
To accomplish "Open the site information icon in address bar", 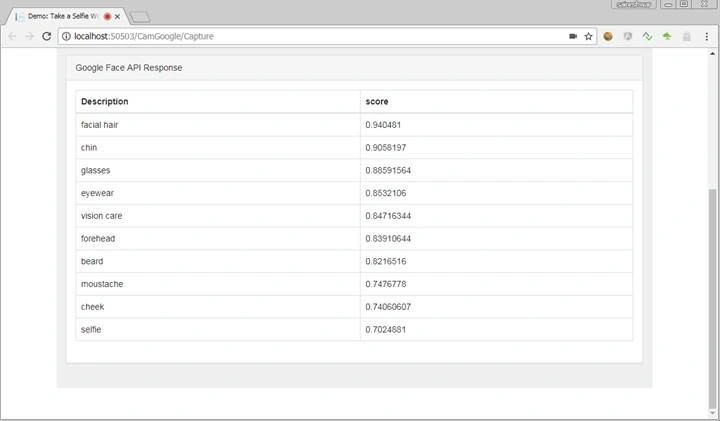I will click(66, 36).
